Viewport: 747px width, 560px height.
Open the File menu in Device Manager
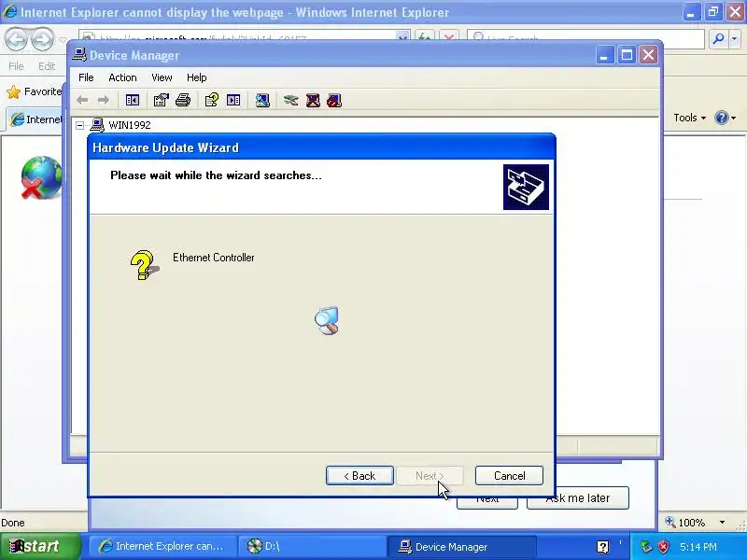pos(86,77)
